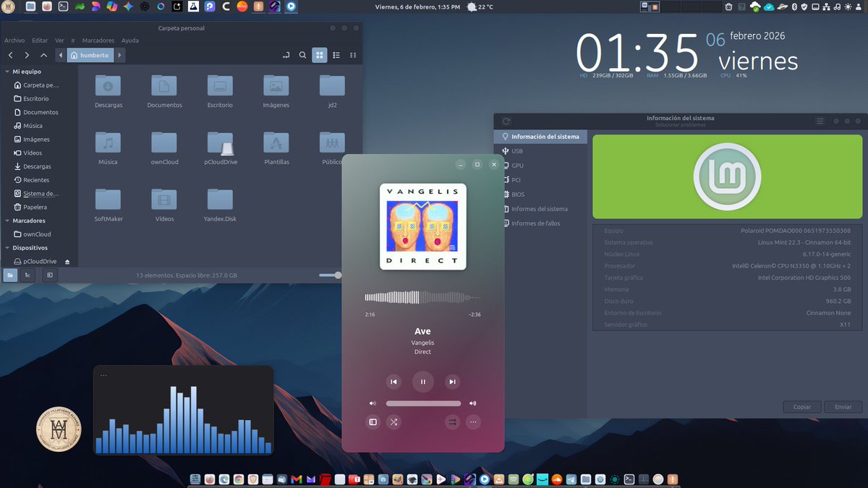Hide the file manager sidebar
The height and width of the screenshot is (488, 868).
click(x=49, y=275)
